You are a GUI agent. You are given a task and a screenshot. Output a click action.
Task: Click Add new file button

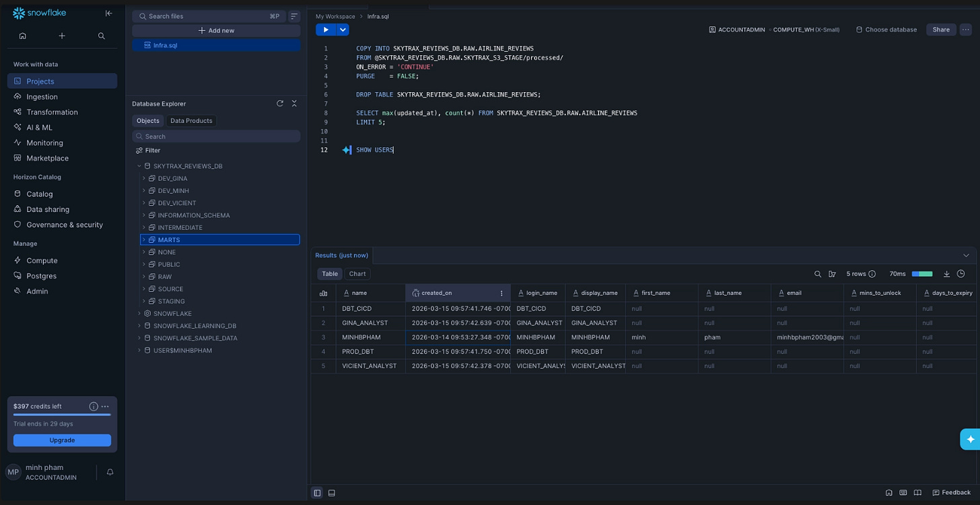pyautogui.click(x=216, y=31)
